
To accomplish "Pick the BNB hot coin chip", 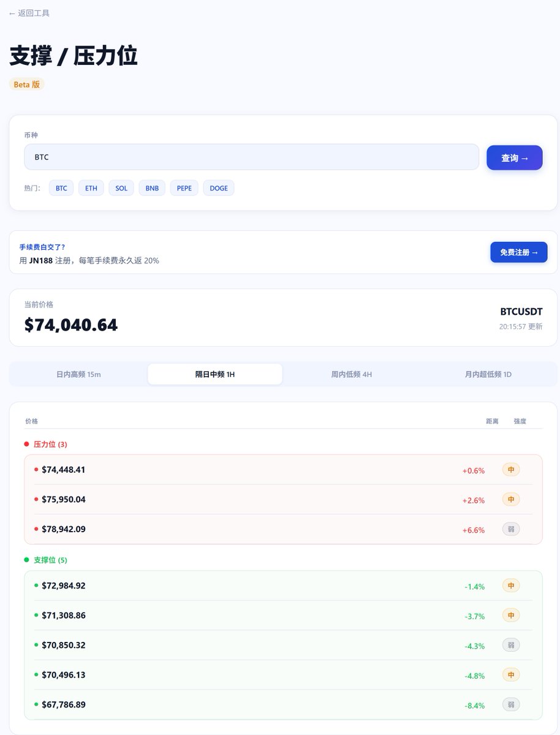I will 152,188.
